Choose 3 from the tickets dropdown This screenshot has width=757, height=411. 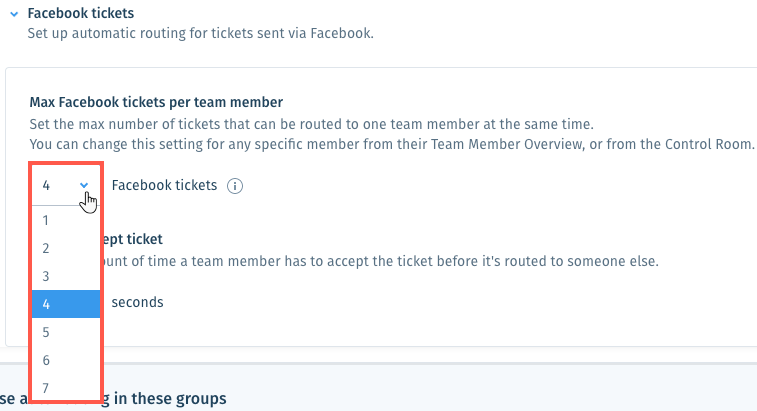coord(66,276)
